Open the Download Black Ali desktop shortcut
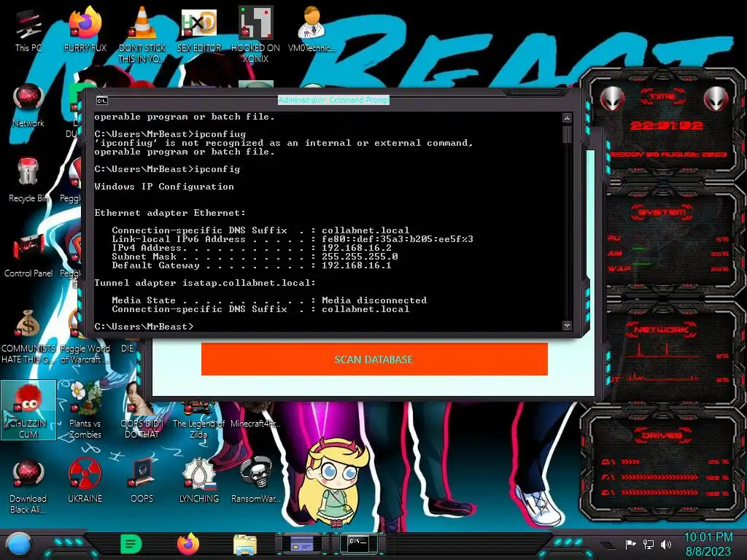 point(28,486)
